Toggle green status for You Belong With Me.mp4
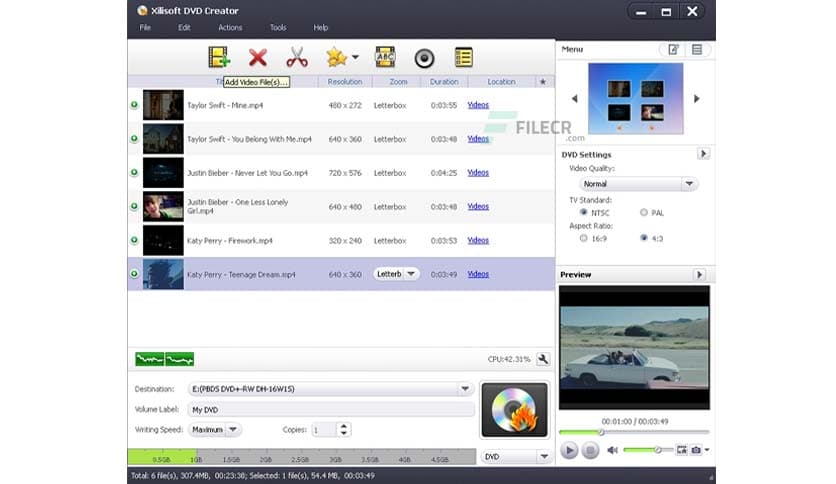 pyautogui.click(x=134, y=139)
